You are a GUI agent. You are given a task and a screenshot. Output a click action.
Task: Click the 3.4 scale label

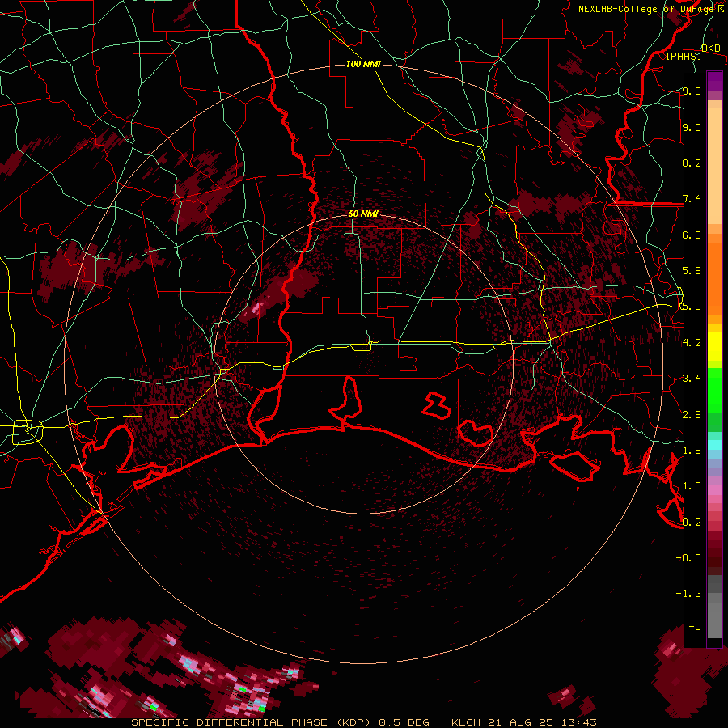tap(692, 379)
